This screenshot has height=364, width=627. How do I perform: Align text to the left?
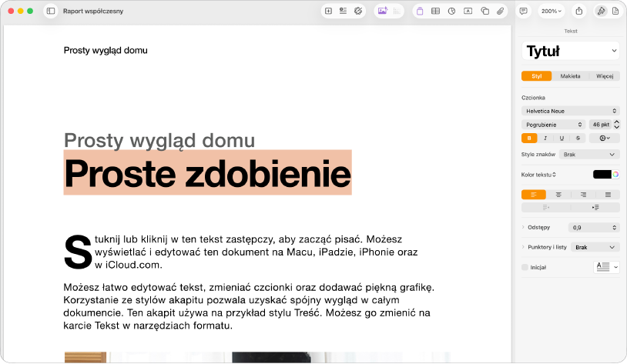click(534, 195)
